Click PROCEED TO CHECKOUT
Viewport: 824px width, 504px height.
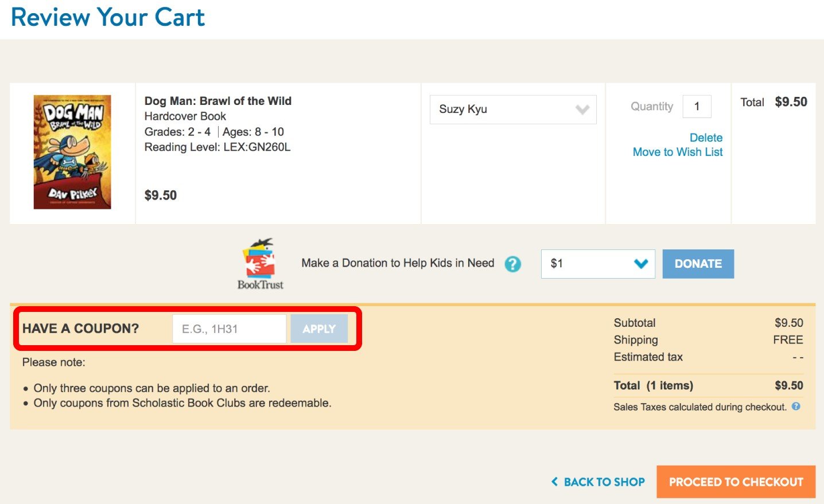[x=736, y=482]
